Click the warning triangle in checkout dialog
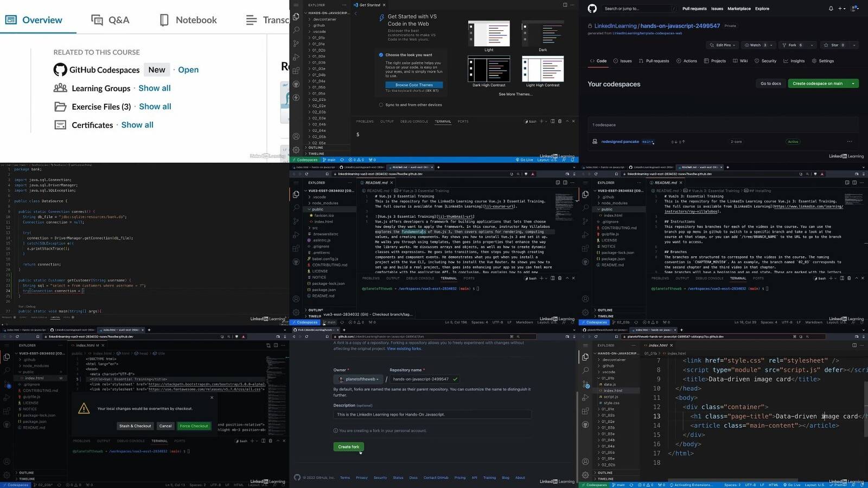Viewport: 868px width, 488px height. [84, 409]
